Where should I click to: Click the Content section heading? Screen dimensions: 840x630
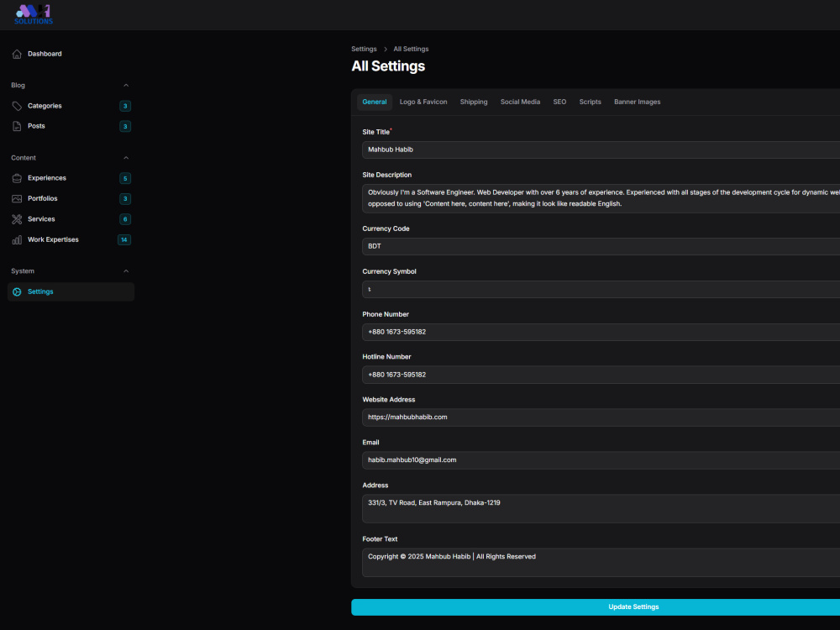[24, 158]
